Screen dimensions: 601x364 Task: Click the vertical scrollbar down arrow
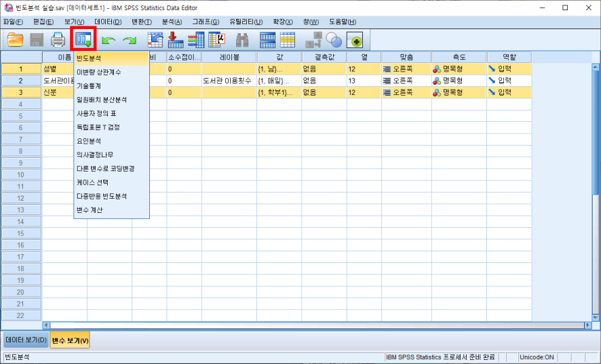(x=596, y=317)
